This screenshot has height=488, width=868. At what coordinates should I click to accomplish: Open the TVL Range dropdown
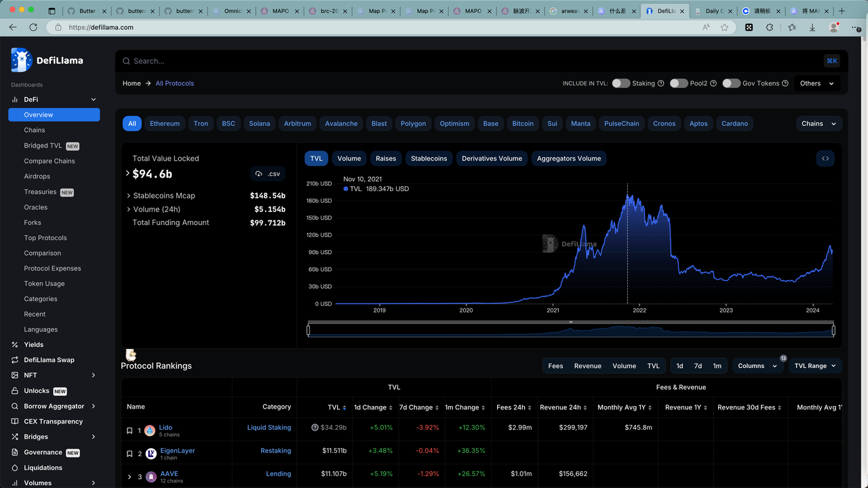coord(816,365)
